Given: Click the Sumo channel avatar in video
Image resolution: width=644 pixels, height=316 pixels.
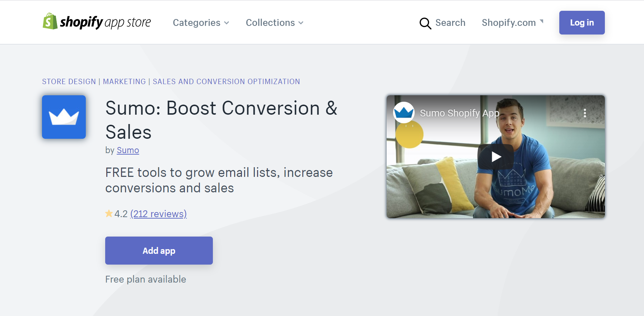Looking at the screenshot, I should [404, 113].
